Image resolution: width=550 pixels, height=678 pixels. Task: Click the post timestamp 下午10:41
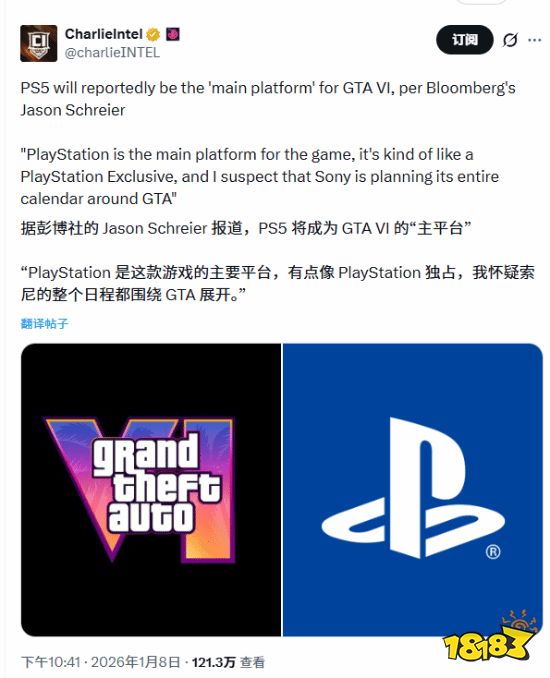(x=51, y=662)
